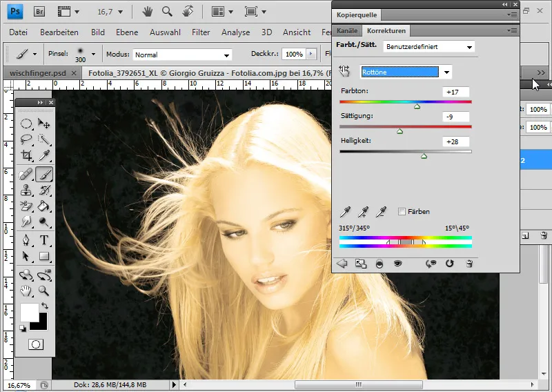Select the Elliptical Marquee tool

click(26, 124)
